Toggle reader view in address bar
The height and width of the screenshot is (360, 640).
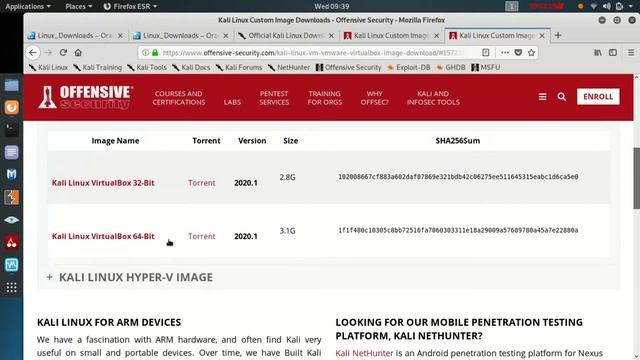pos(486,53)
